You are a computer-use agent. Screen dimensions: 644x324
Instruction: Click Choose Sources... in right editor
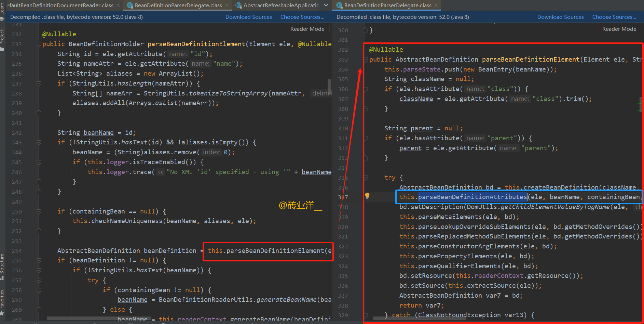[614, 17]
